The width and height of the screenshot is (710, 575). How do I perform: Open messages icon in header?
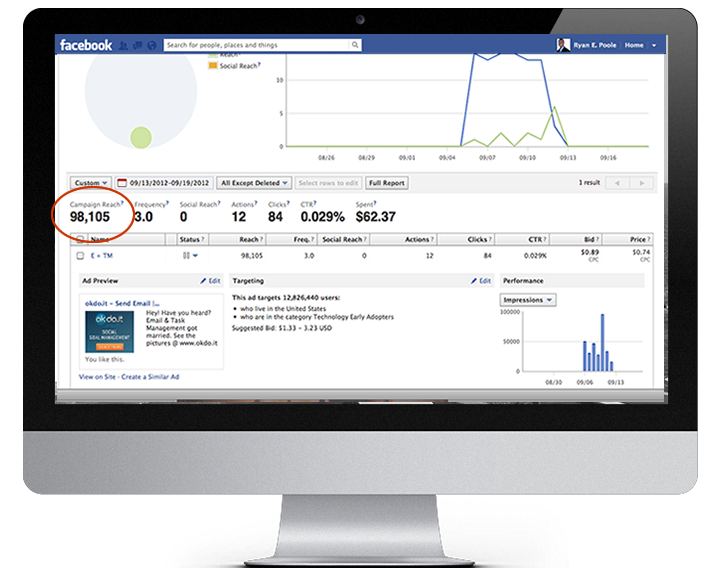click(138, 45)
